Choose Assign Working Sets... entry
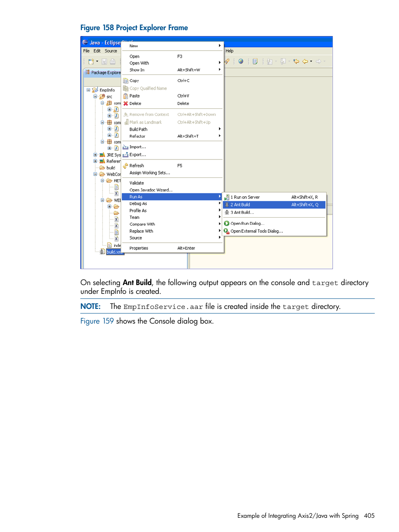The image size is (399, 532). pos(172,173)
